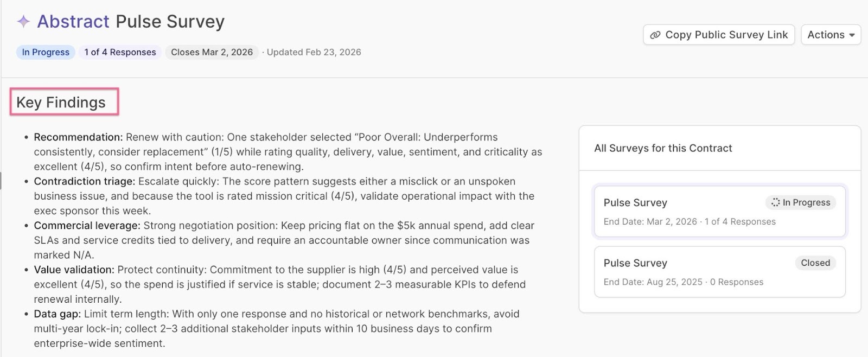Click the Data gap bullet label
This screenshot has width=868, height=357.
[57, 314]
